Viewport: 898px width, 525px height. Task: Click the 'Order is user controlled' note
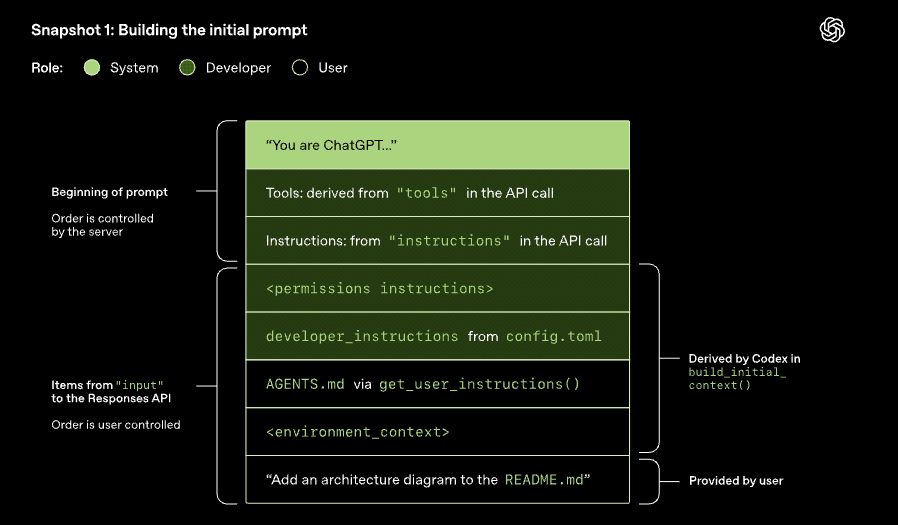click(116, 425)
